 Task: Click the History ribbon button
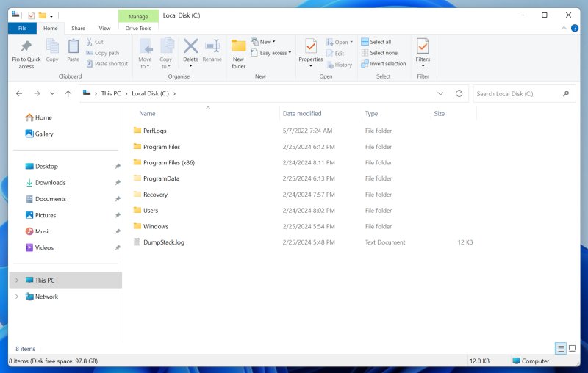(340, 65)
